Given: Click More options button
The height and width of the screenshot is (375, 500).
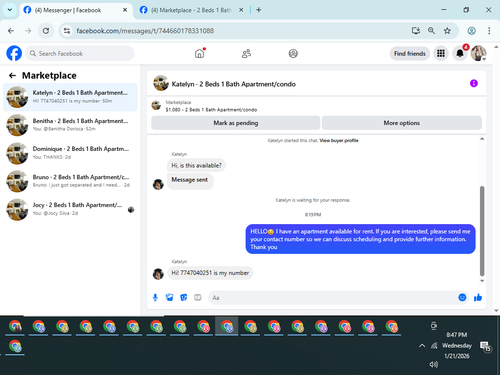Looking at the screenshot, I should [402, 123].
